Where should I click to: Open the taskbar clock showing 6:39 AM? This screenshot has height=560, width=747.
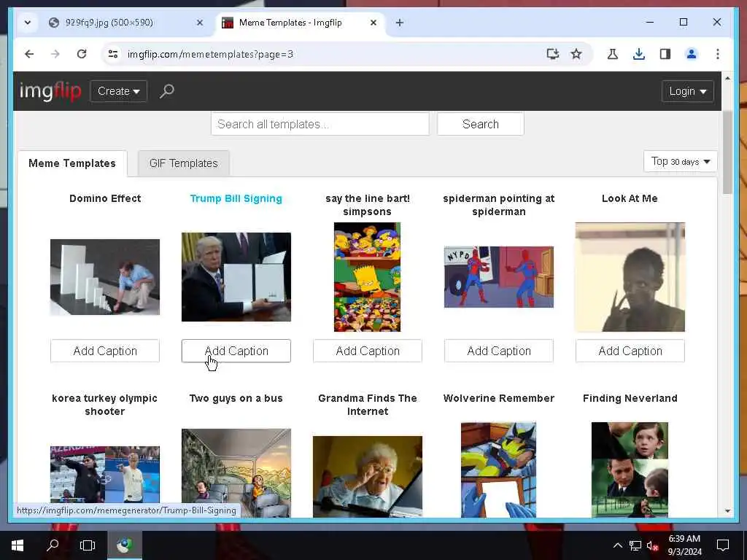click(684, 545)
